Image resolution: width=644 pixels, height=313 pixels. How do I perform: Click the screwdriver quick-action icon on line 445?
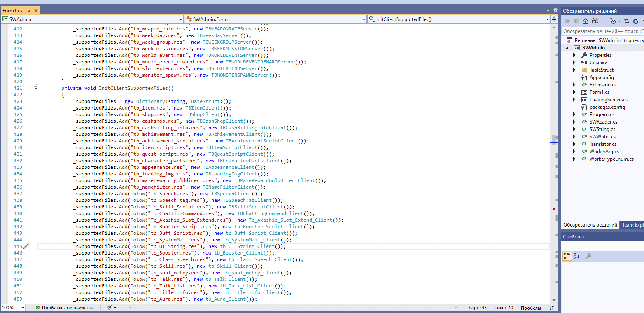point(26,246)
